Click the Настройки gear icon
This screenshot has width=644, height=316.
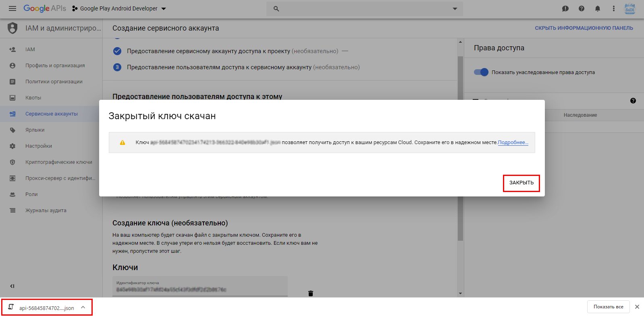pyautogui.click(x=12, y=146)
